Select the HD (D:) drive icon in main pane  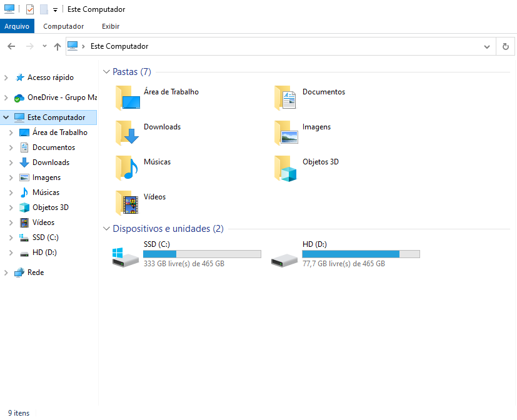tap(284, 260)
